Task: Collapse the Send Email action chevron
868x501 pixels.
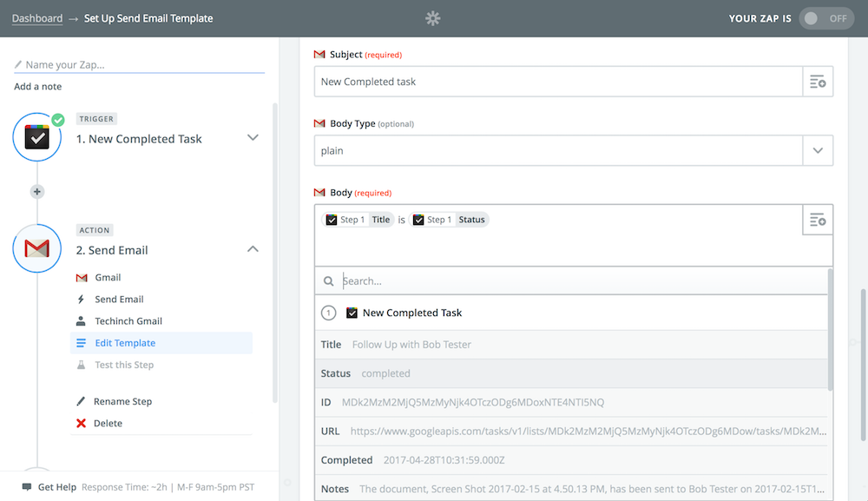Action: [253, 249]
